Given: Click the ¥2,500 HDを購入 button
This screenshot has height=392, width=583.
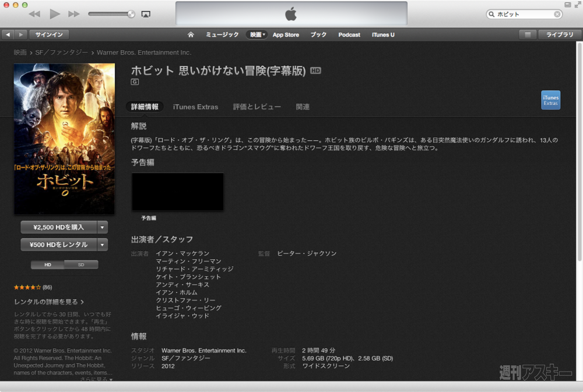Looking at the screenshot, I should click(x=59, y=227).
